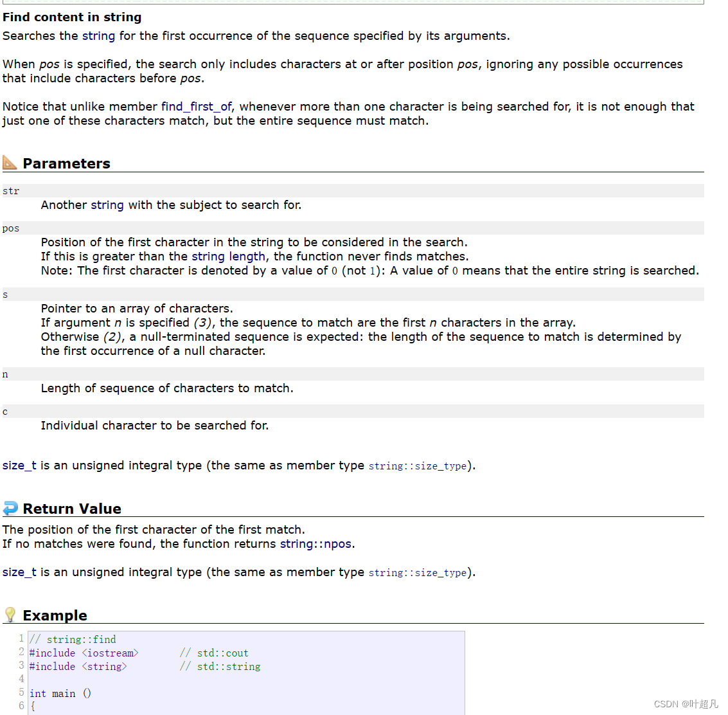
Task: Click the Return Value arrow icon
Action: [x=10, y=508]
